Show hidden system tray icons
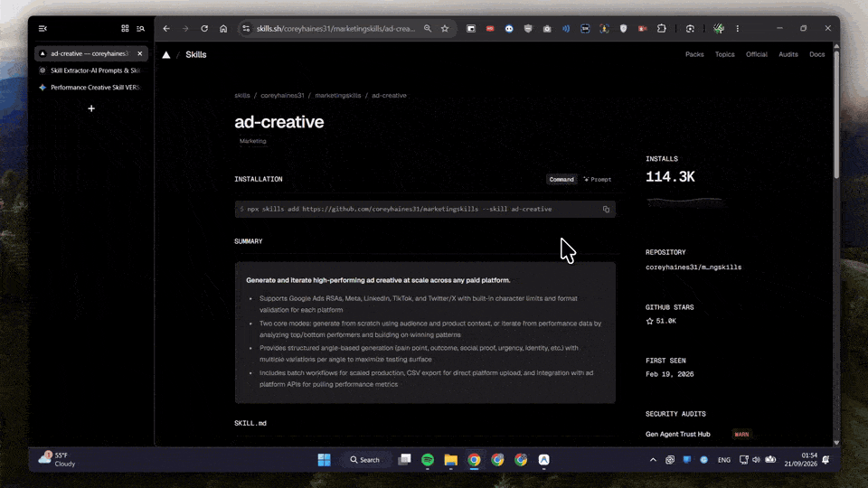The height and width of the screenshot is (488, 868). [653, 460]
